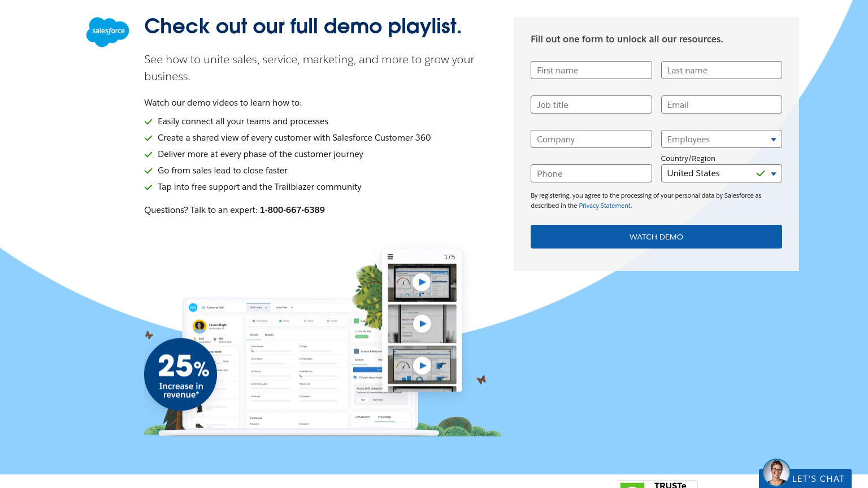
Task: Select the Job title input
Action: [591, 104]
